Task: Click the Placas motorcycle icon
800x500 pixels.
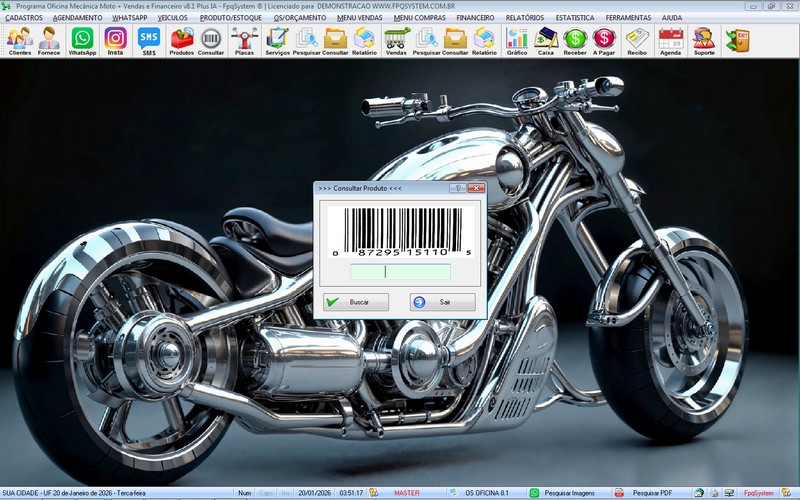Action: (x=244, y=40)
